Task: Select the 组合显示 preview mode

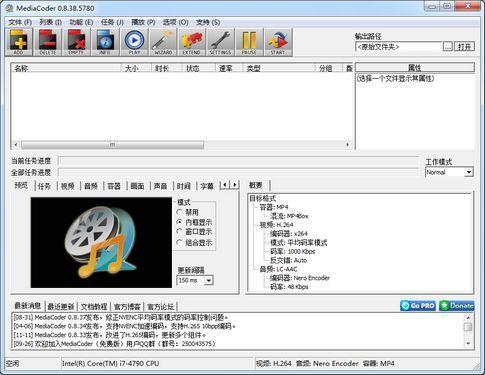Action: coord(194,243)
